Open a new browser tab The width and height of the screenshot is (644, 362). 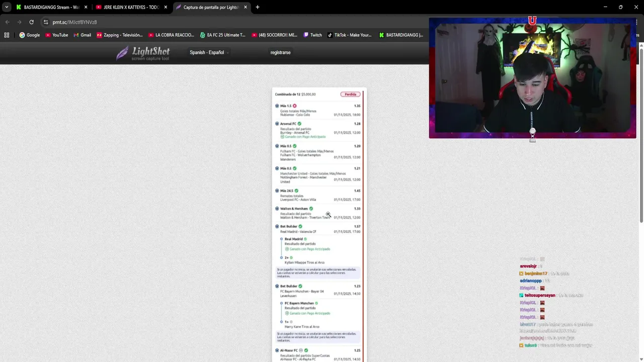tap(258, 7)
